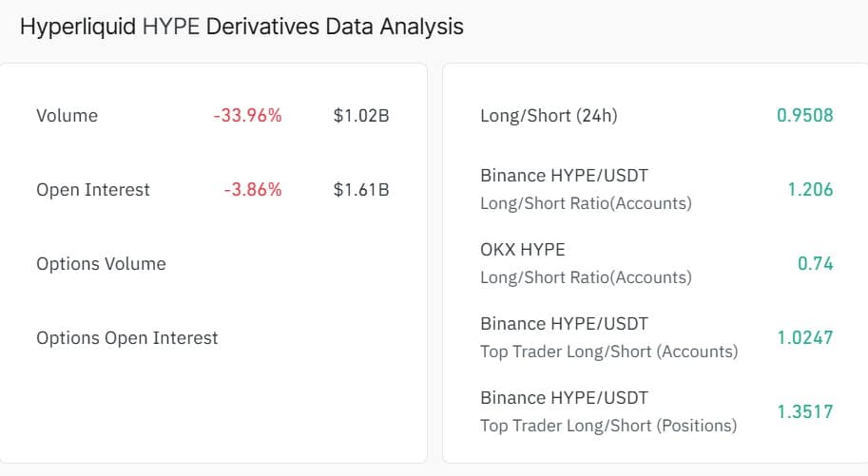
Task: Click the Hyperliquid HYPE Derivatives Data Analysis heading
Action: coord(241,27)
